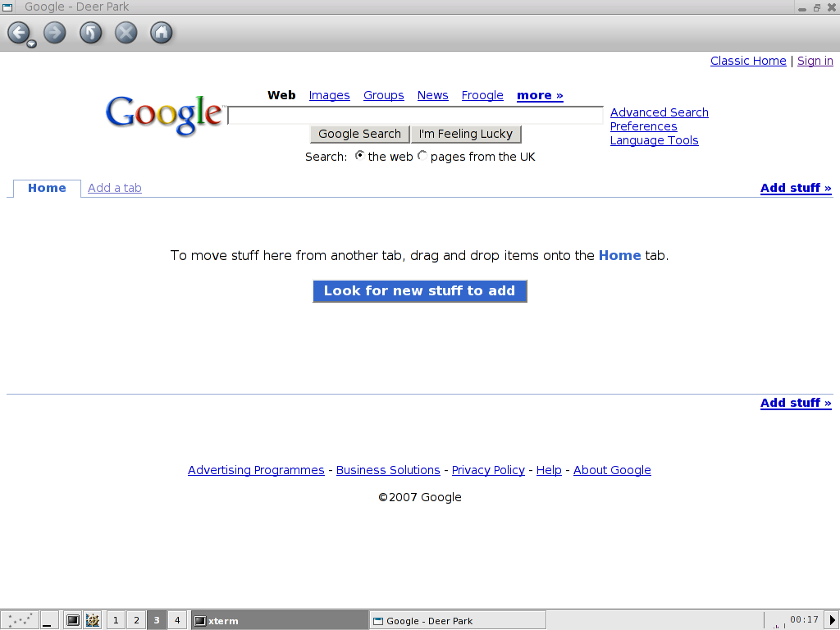Image resolution: width=840 pixels, height=630 pixels.
Task: Switch to workspace 1
Action: click(x=116, y=620)
